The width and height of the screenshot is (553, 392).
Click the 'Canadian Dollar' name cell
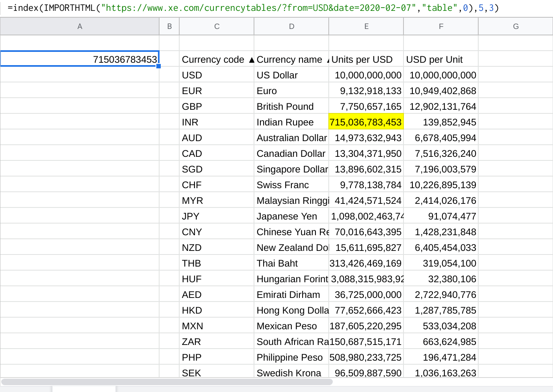click(291, 153)
